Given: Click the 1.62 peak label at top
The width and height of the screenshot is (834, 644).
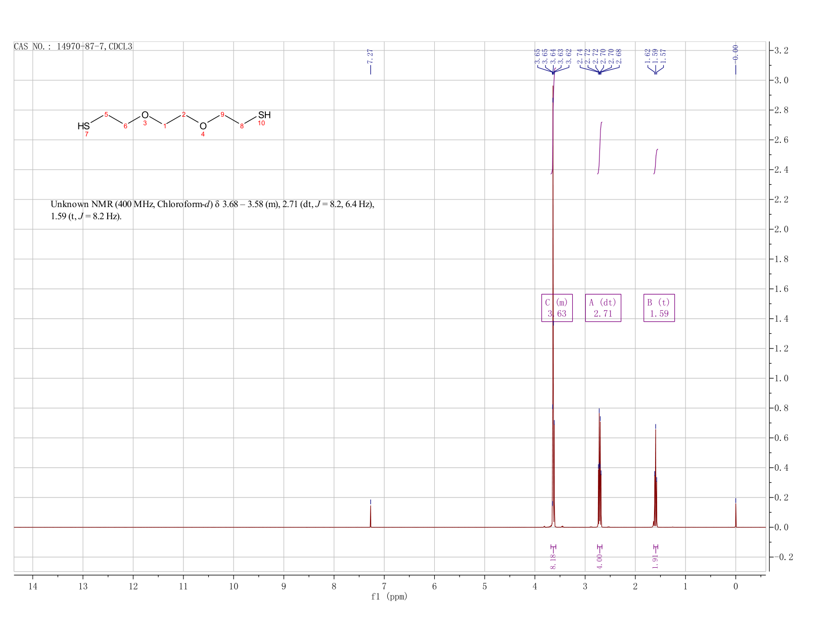Looking at the screenshot, I should [647, 56].
